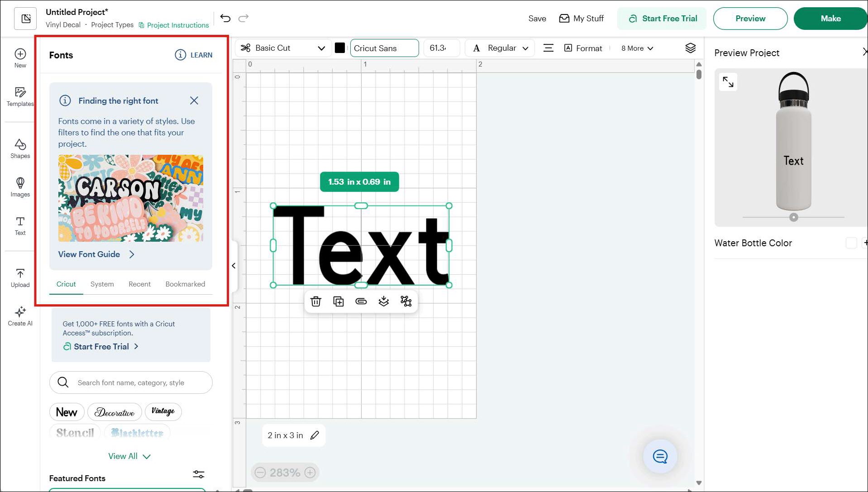Open the Shapes panel

click(x=20, y=149)
